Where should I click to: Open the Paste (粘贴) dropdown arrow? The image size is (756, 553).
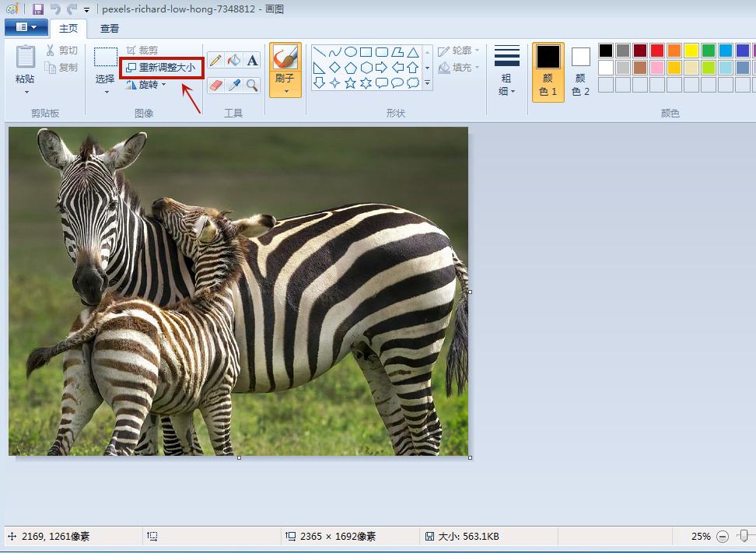coord(26,91)
